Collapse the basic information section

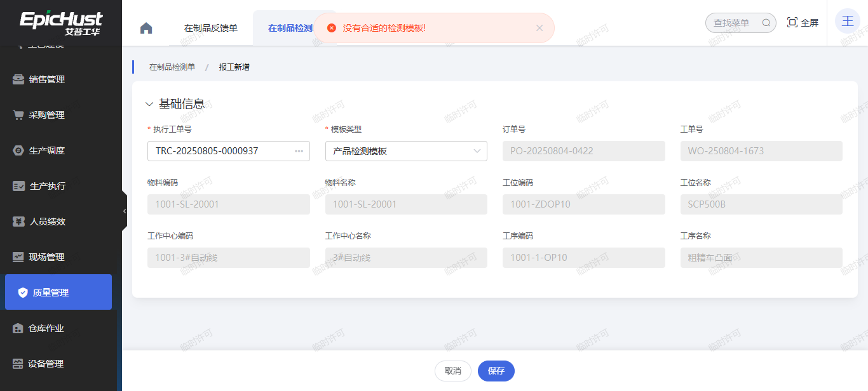coord(149,104)
